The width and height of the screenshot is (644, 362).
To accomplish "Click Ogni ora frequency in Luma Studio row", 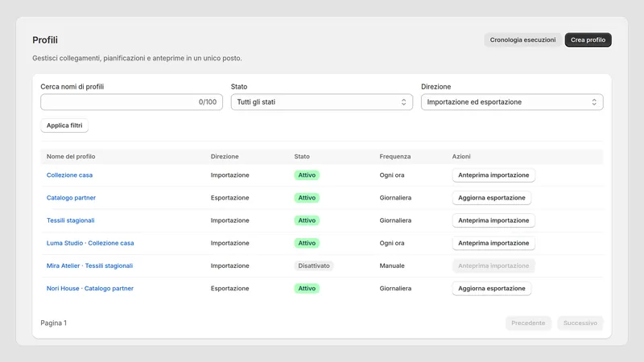I will click(392, 243).
